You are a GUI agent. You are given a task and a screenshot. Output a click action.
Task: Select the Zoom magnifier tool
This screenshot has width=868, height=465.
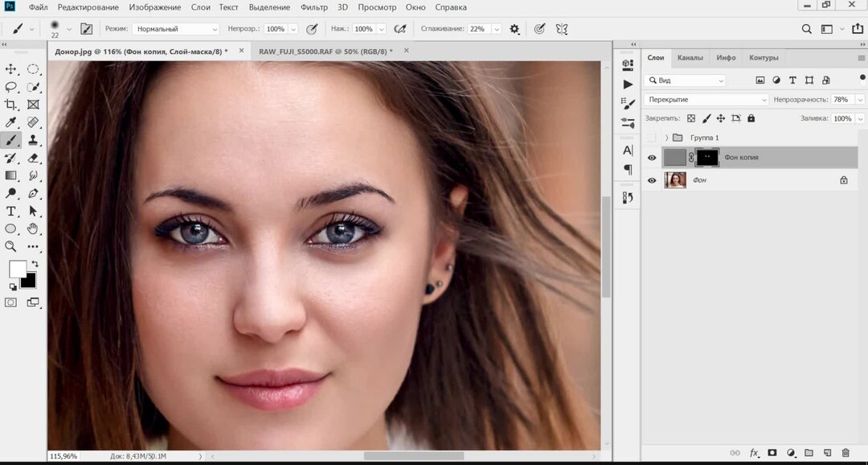[x=10, y=247]
